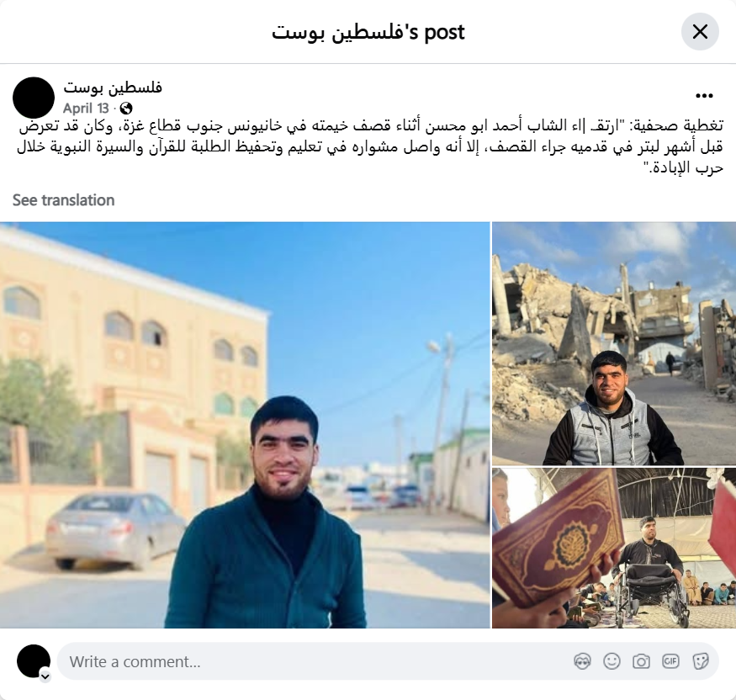Insert an avatar sticker in comment
Screen dimensions: 736x700
click(582, 661)
